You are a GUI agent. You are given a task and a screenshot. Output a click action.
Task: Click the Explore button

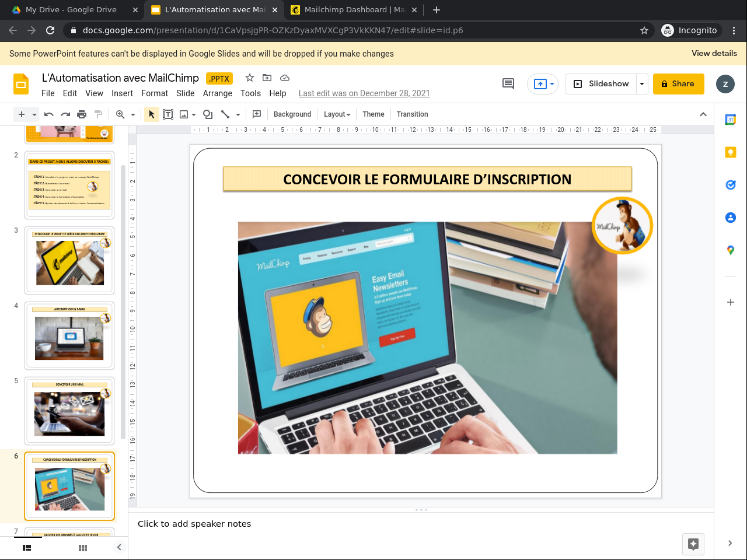click(693, 544)
